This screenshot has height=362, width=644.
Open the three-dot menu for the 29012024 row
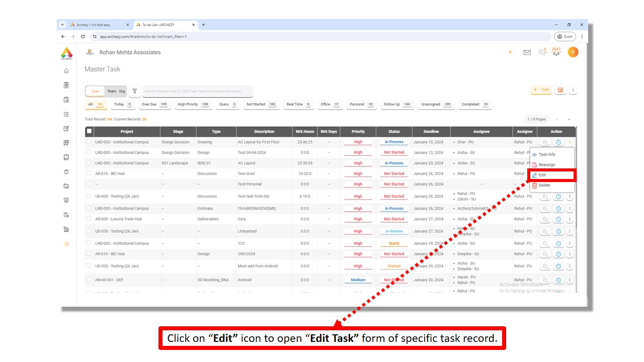(570, 254)
